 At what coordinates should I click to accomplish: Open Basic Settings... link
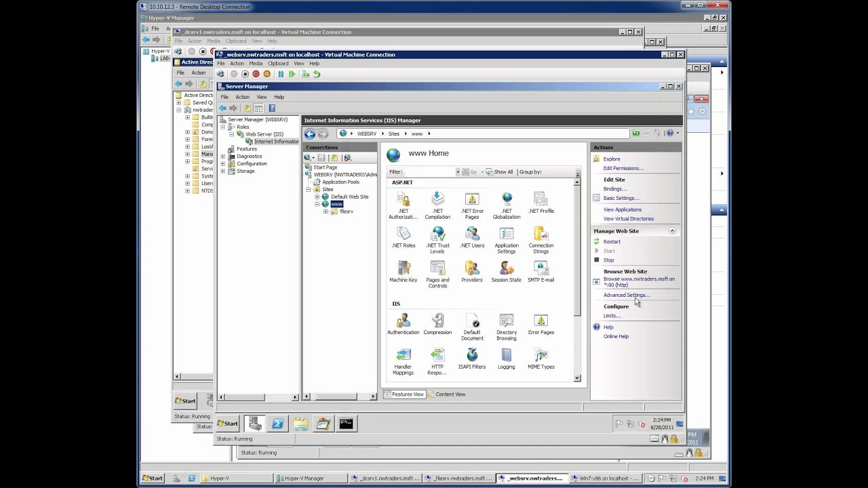621,198
